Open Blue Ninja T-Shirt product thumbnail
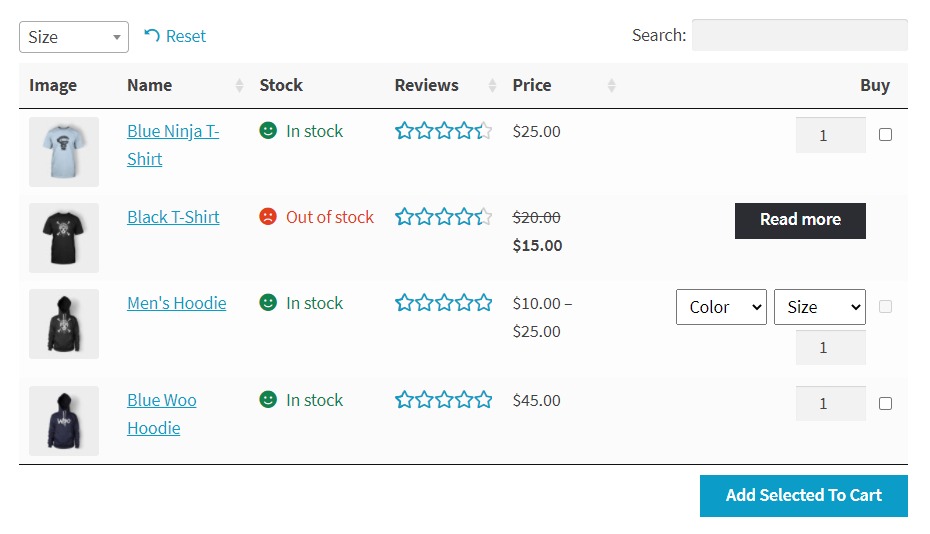The image size is (930, 534). tap(64, 152)
